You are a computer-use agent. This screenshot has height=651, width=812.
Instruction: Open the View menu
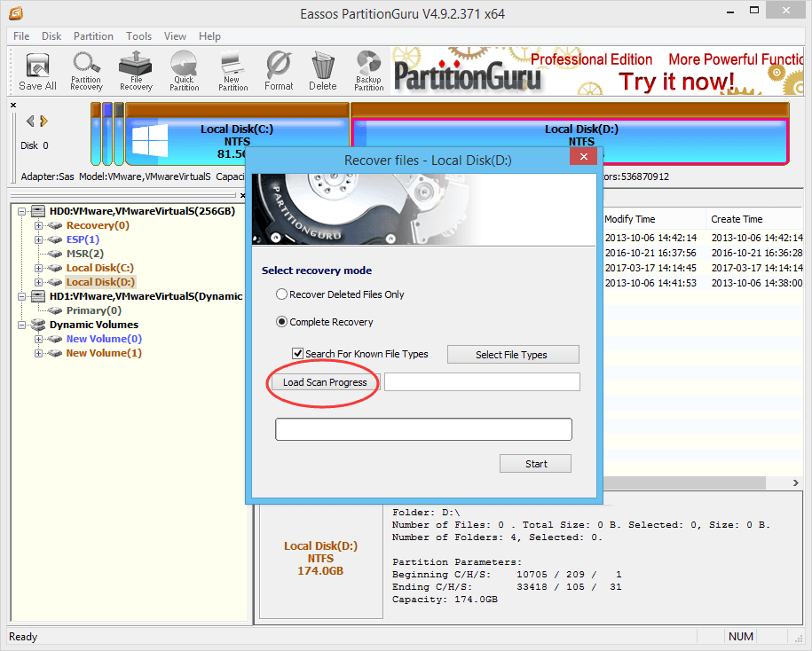click(x=175, y=36)
